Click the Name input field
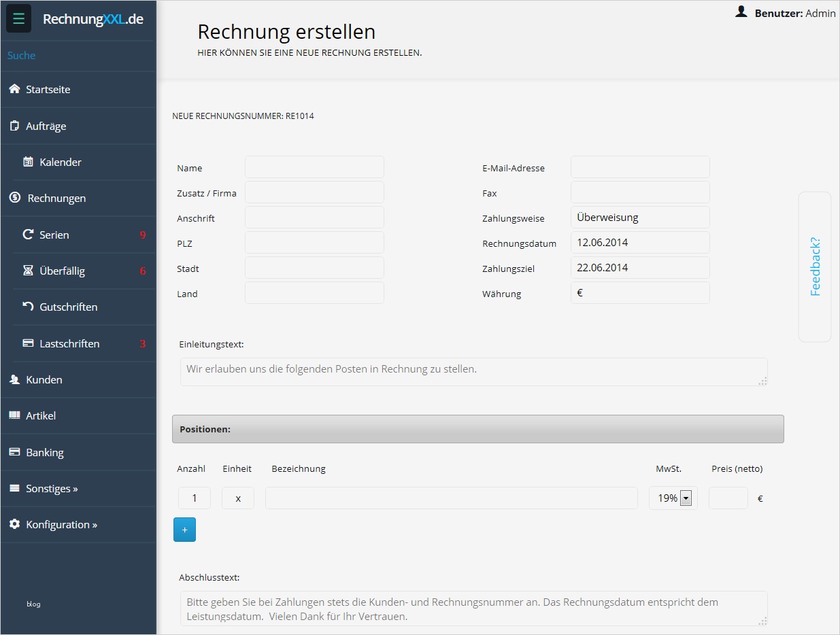 click(314, 167)
